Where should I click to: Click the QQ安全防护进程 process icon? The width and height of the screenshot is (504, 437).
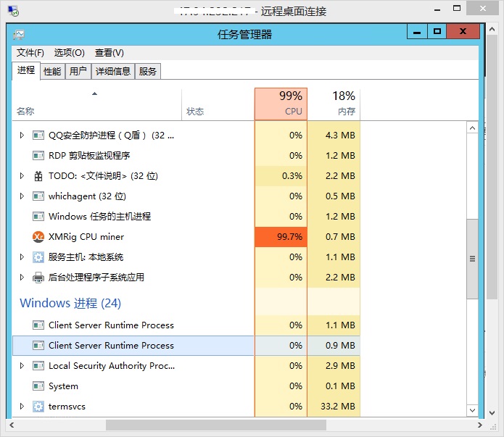coord(38,136)
